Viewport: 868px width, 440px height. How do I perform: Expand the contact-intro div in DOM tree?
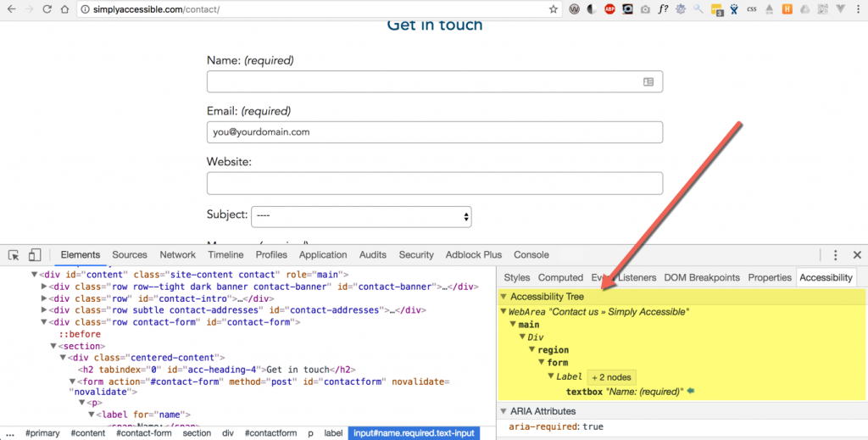[x=44, y=298]
